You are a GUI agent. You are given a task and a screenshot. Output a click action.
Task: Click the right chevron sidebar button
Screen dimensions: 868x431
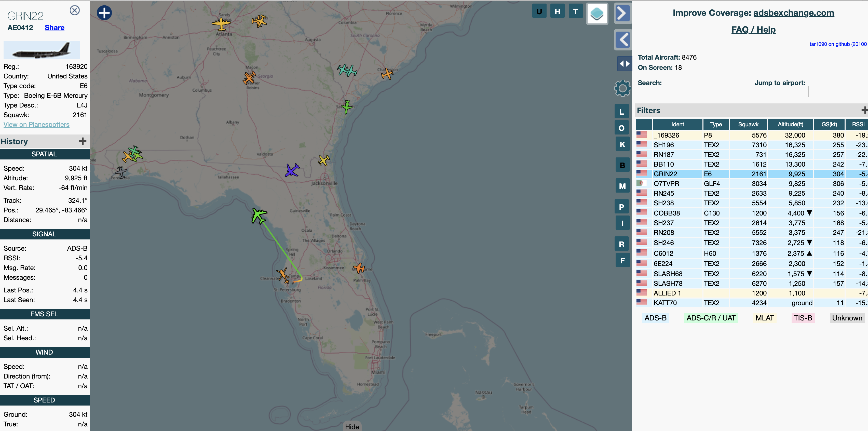pyautogui.click(x=623, y=14)
